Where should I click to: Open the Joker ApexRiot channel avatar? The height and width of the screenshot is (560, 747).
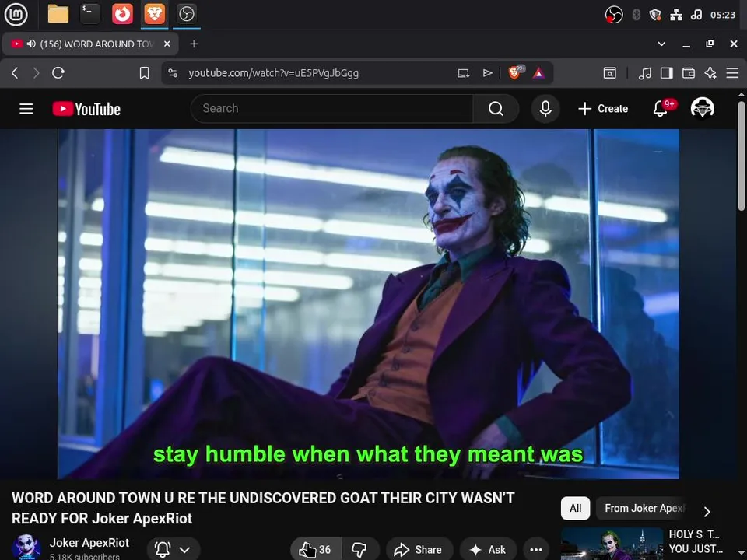click(26, 547)
